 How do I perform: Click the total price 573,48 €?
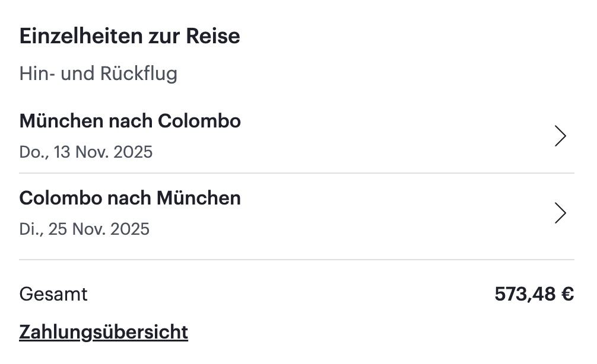point(534,294)
